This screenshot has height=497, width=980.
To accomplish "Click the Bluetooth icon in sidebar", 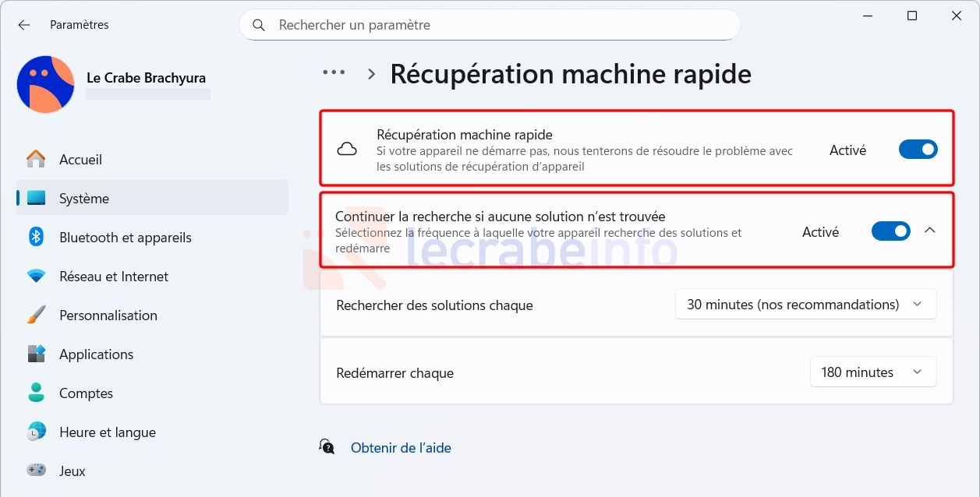I will pos(36,237).
